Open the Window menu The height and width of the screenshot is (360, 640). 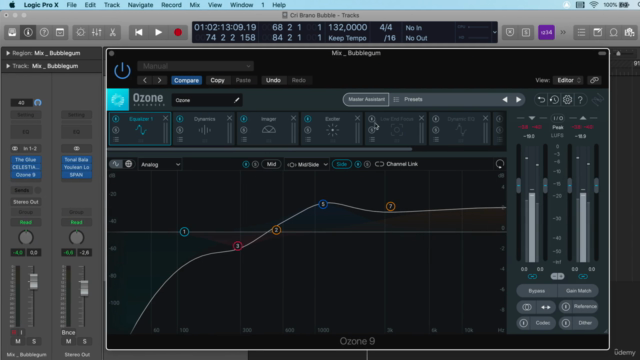tap(242, 5)
